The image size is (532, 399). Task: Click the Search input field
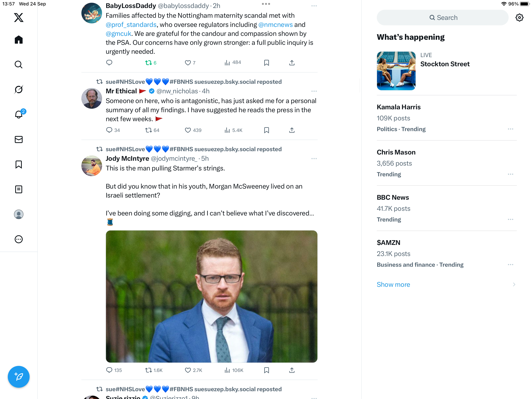(x=443, y=18)
